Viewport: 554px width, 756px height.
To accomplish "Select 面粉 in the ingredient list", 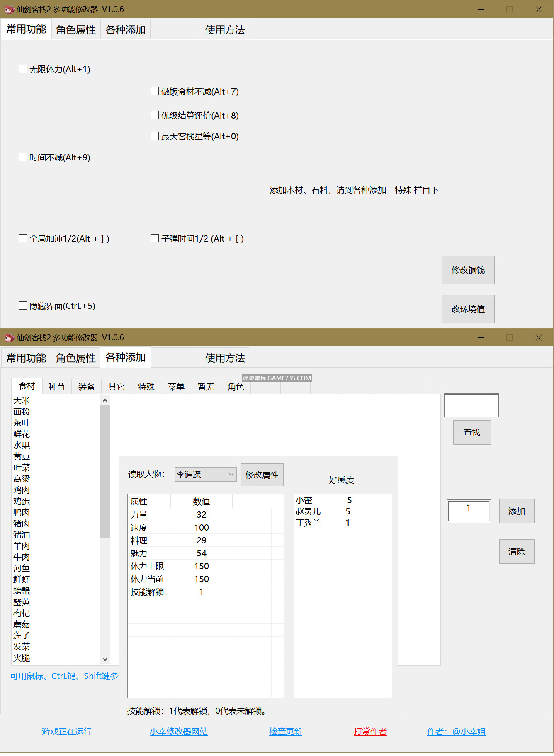I will (22, 412).
